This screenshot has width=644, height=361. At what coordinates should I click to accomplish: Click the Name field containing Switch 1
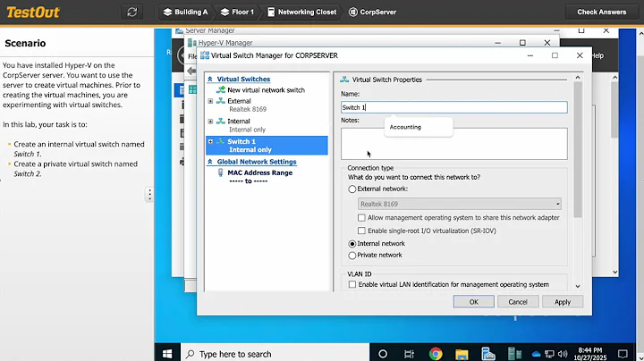coord(453,107)
